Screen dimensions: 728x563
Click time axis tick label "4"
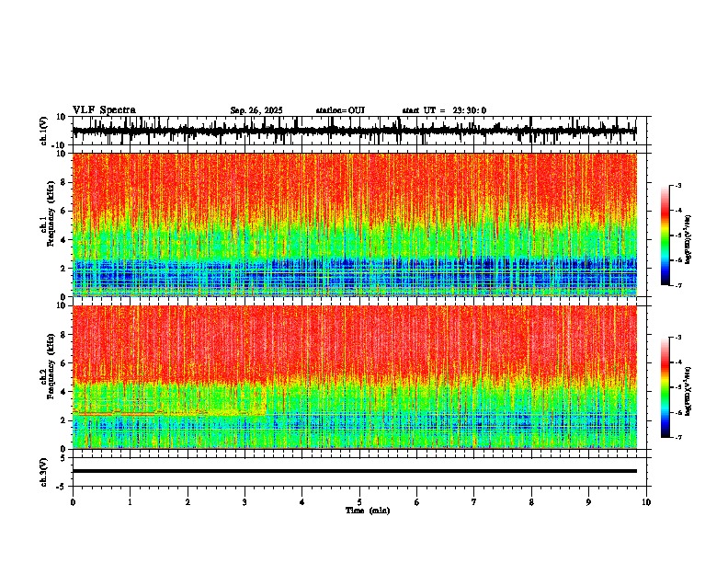(x=302, y=502)
